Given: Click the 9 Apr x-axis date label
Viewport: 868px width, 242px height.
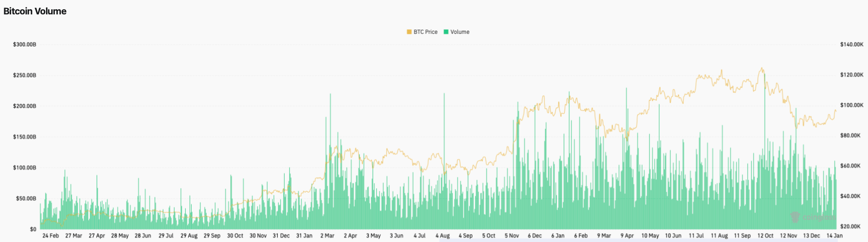Looking at the screenshot, I should click(627, 235).
